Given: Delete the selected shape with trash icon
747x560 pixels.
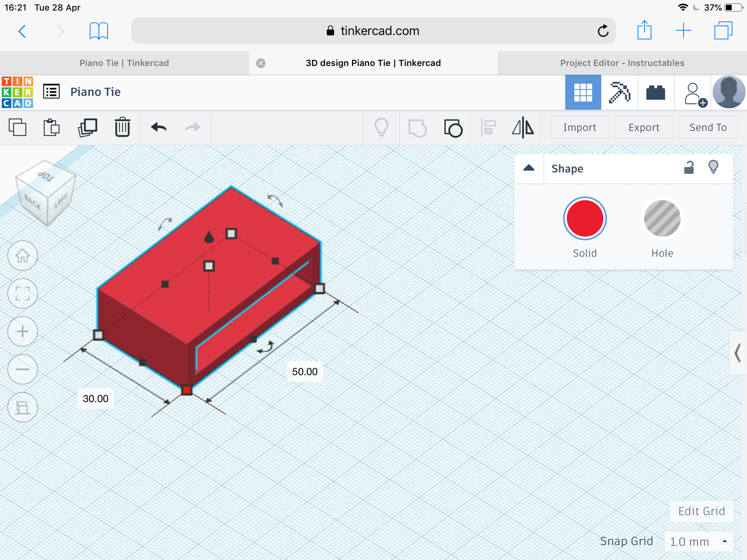Looking at the screenshot, I should (x=122, y=127).
